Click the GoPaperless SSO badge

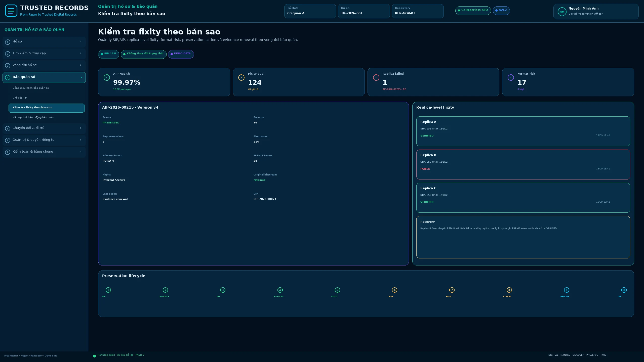(473, 11)
